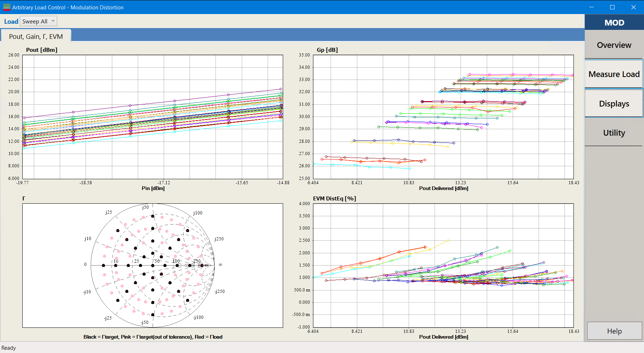644x353 pixels.
Task: Click the Ready status bar text
Action: point(9,348)
